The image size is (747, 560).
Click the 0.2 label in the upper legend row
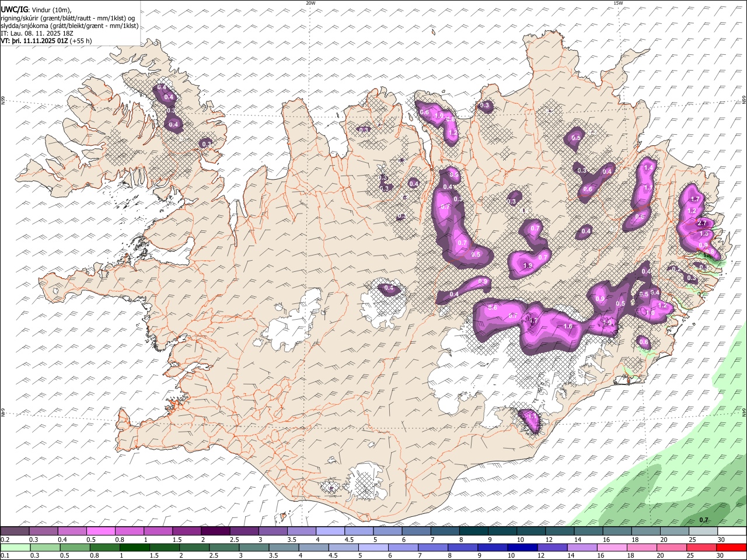point(5,540)
